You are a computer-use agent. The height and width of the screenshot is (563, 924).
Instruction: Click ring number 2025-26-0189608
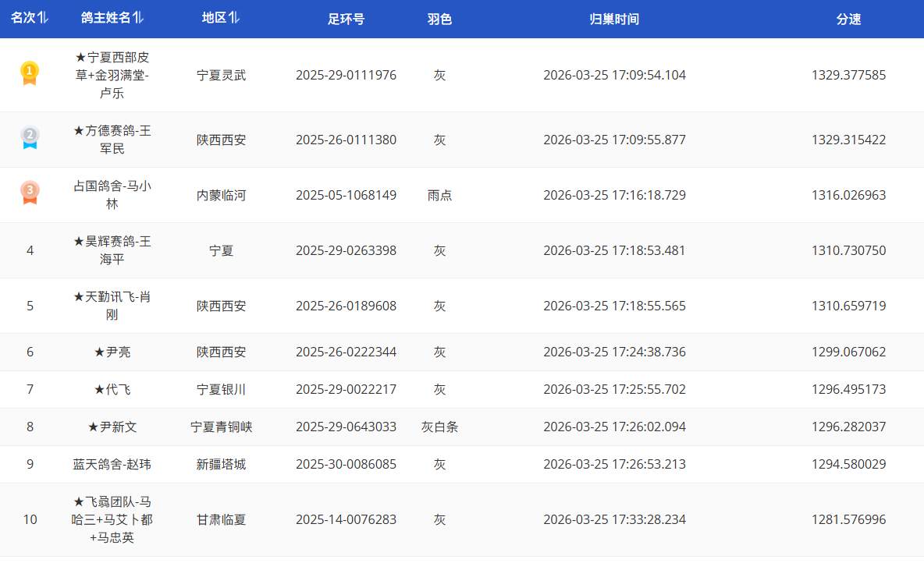click(346, 306)
